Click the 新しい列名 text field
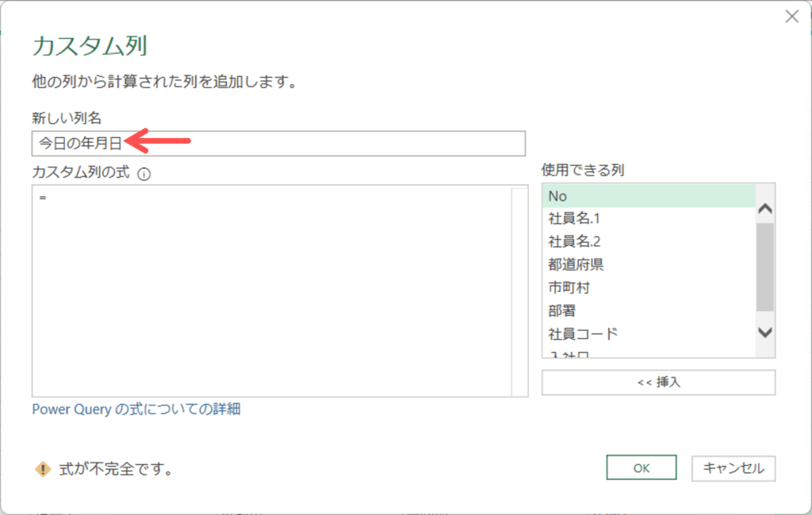This screenshot has width=812, height=515. pyautogui.click(x=278, y=144)
